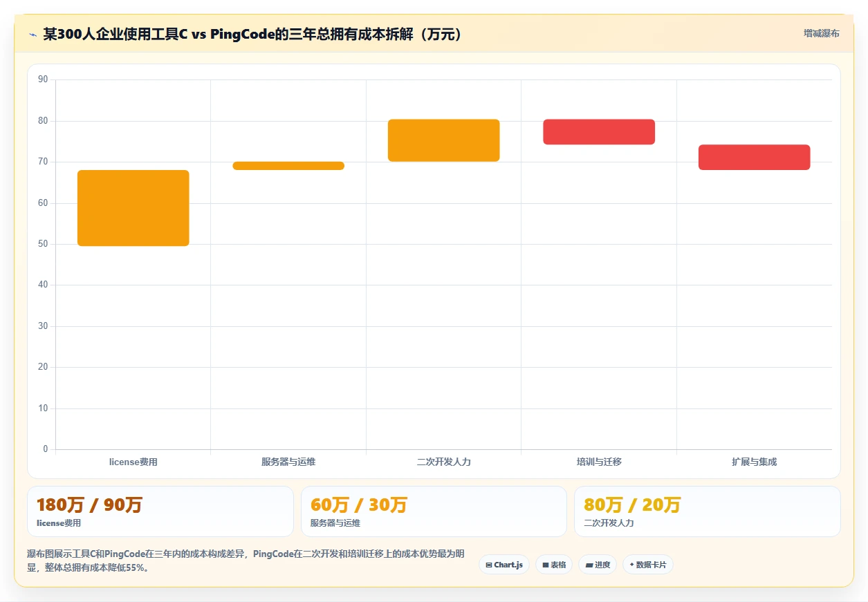The width and height of the screenshot is (868, 602).
Task: Select the red 扩展与集成 bar
Action: tap(754, 157)
